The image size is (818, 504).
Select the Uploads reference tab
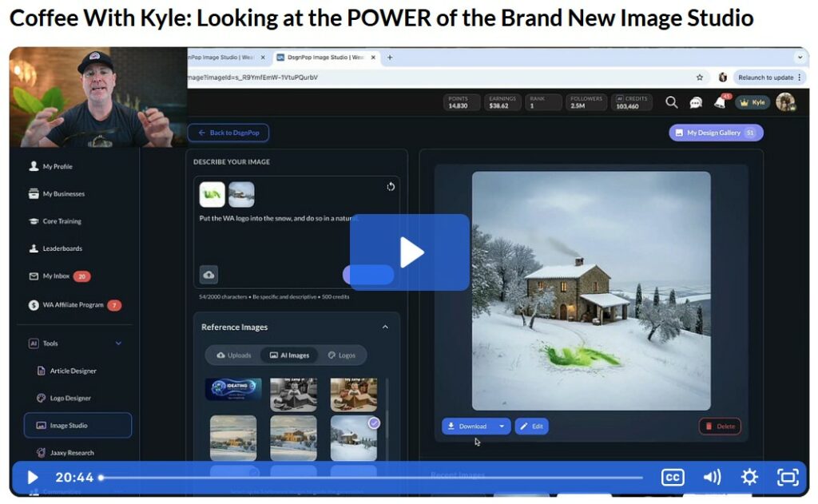(234, 355)
